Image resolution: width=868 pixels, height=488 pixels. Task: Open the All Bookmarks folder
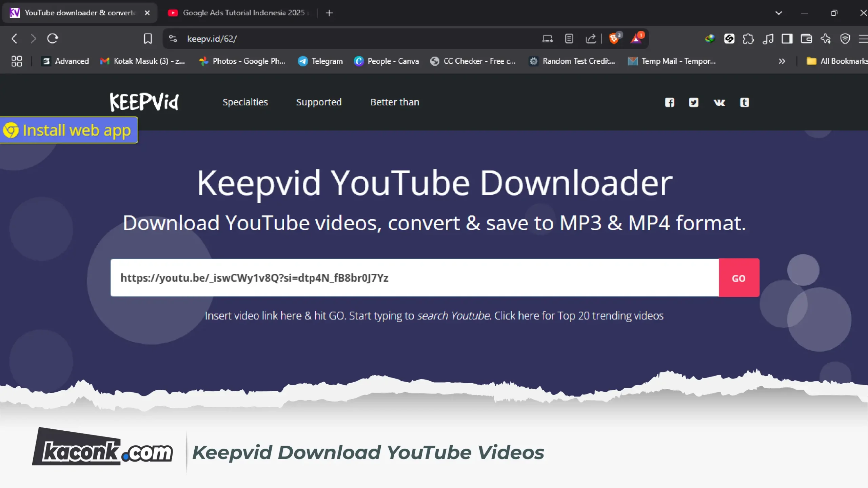click(x=837, y=61)
